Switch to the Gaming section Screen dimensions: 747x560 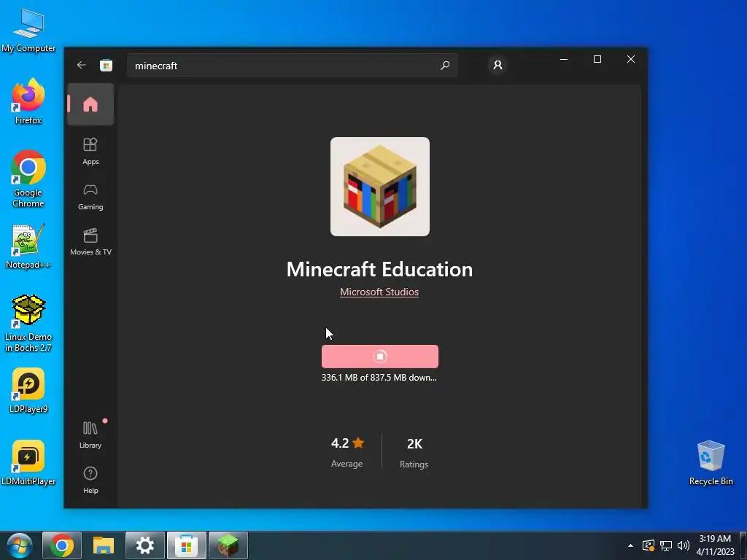pos(90,197)
